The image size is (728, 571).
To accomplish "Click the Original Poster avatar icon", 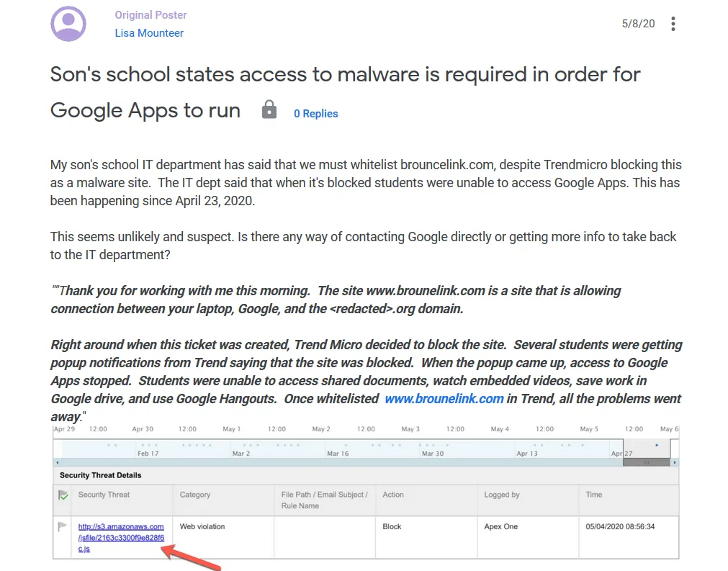I will [68, 24].
